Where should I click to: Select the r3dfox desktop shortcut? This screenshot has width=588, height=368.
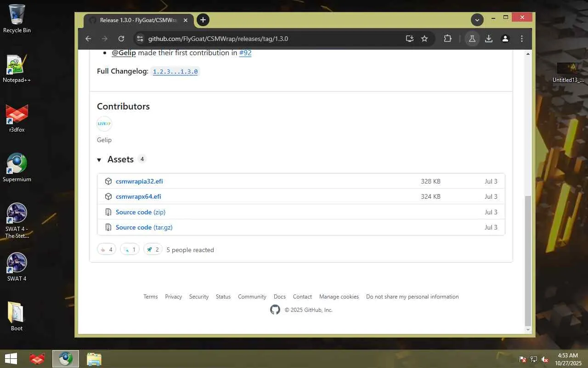(17, 118)
